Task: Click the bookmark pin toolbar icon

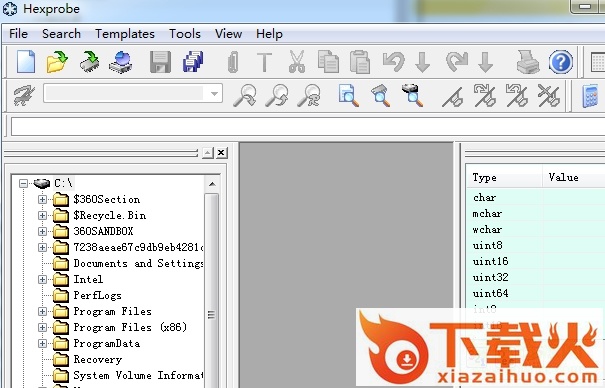Action: click(x=453, y=96)
